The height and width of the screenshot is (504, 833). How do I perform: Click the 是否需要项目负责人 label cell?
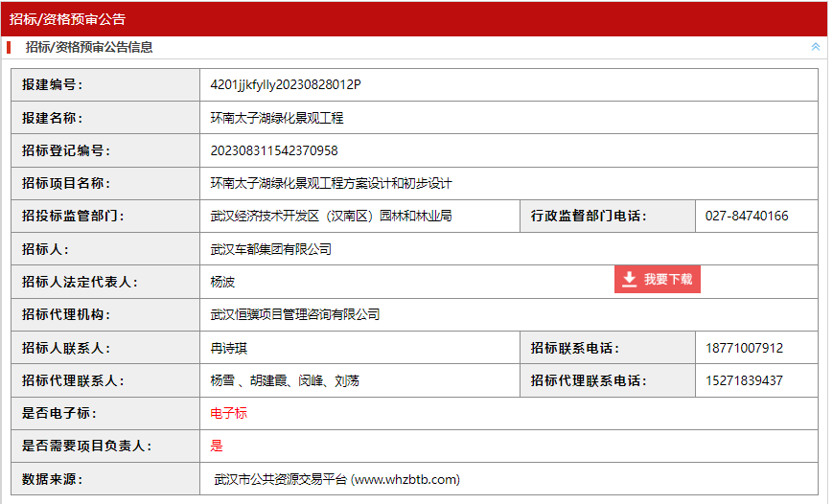click(105, 447)
